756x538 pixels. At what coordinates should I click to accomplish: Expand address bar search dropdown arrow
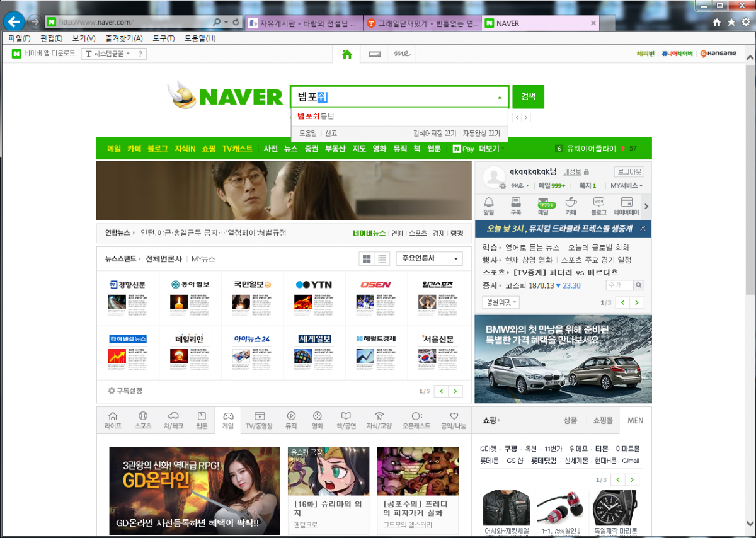(226, 22)
